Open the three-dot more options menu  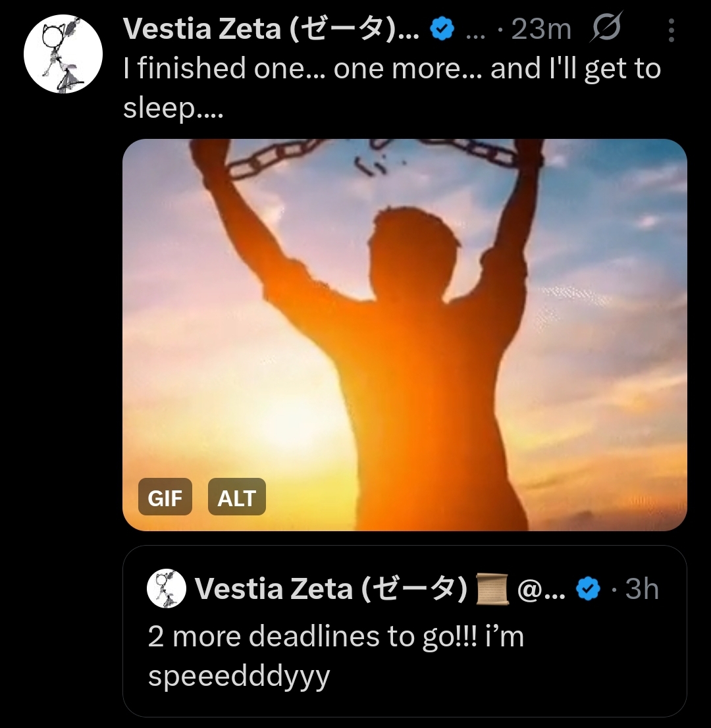point(671,30)
